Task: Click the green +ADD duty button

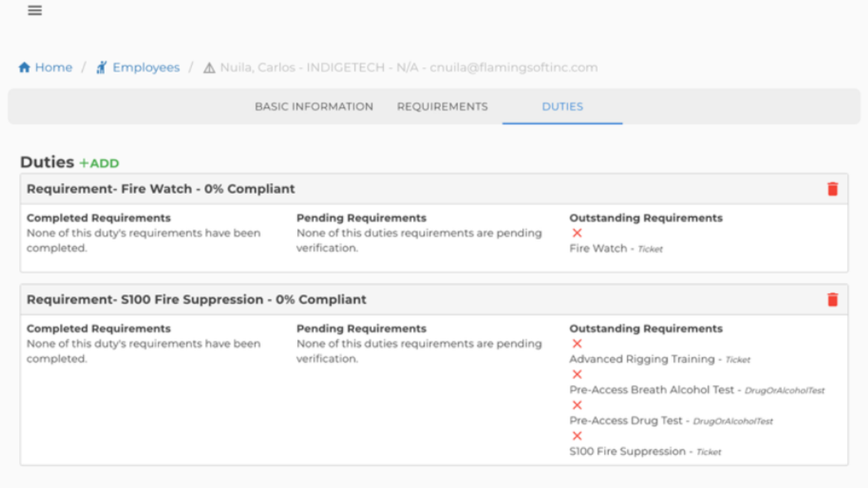Action: [99, 163]
